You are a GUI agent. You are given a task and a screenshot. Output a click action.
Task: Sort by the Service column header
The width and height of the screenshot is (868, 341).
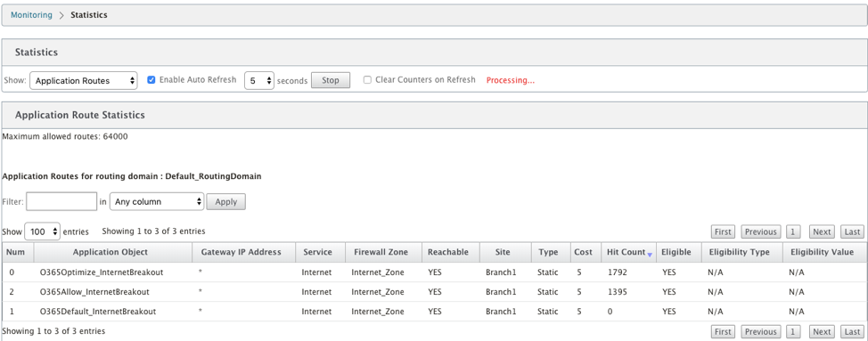click(320, 252)
